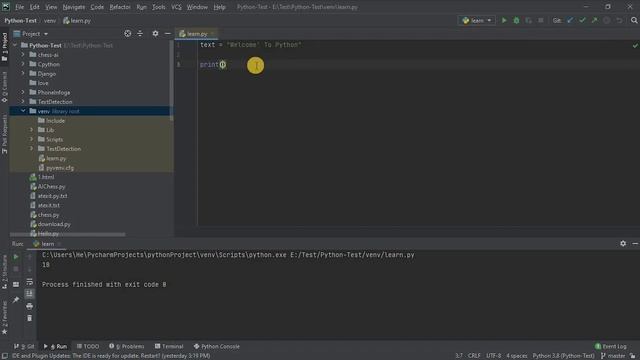Stop process icon in Run panel
Viewport: 640px width, 360px height.
pos(16,269)
